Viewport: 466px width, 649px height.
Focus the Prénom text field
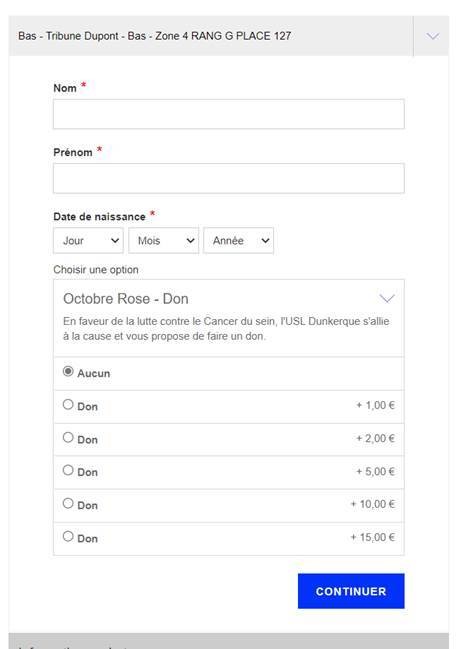pyautogui.click(x=228, y=178)
